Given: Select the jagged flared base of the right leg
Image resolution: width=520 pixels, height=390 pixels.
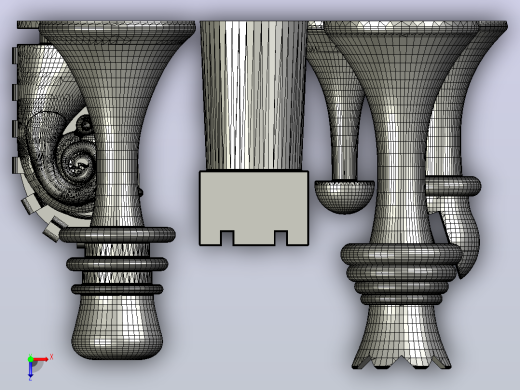Looking at the screenshot, I should coord(401,336).
